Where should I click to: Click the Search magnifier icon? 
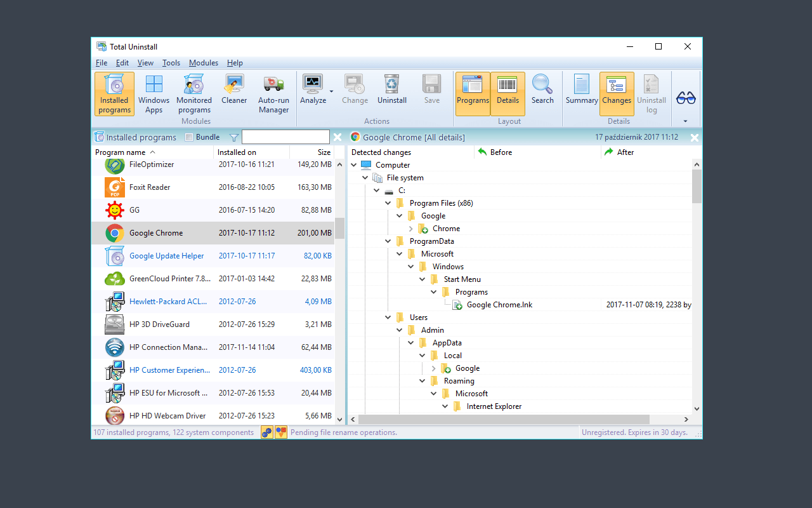pyautogui.click(x=542, y=84)
